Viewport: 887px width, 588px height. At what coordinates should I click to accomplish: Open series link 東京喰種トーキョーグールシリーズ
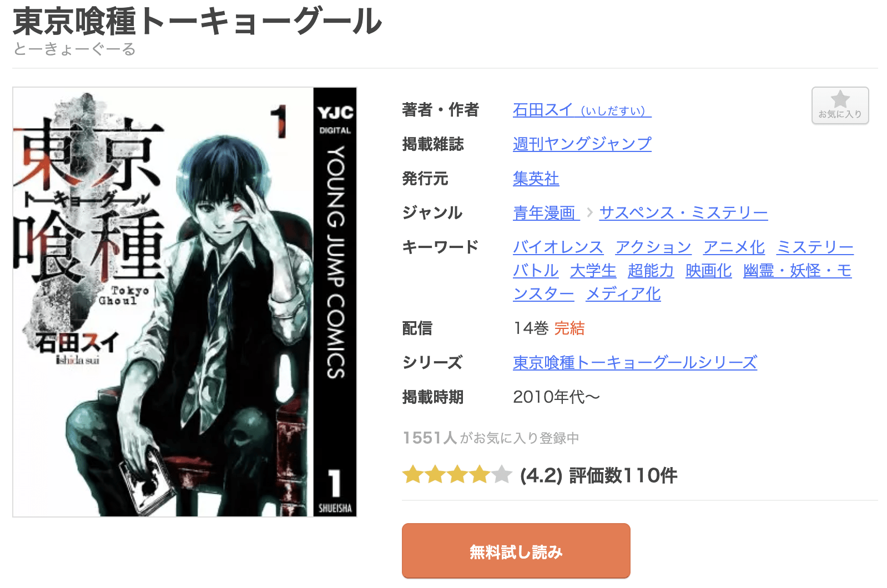point(635,362)
